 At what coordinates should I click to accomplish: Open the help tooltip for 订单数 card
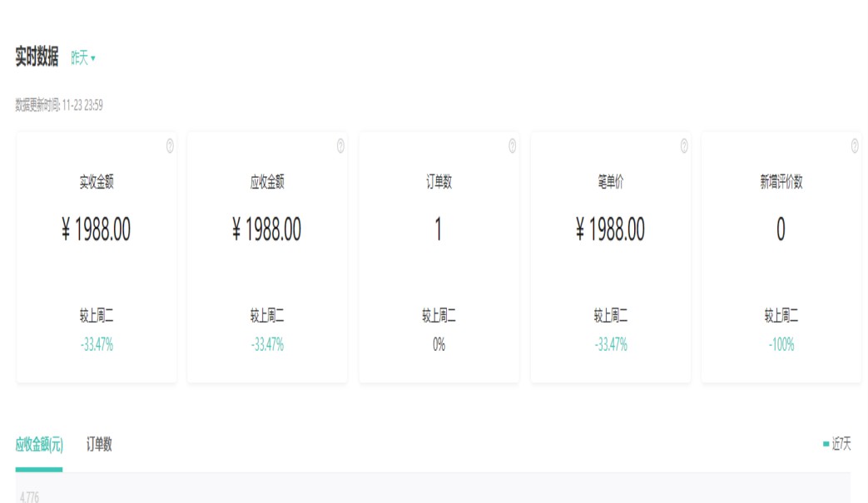[x=512, y=145]
